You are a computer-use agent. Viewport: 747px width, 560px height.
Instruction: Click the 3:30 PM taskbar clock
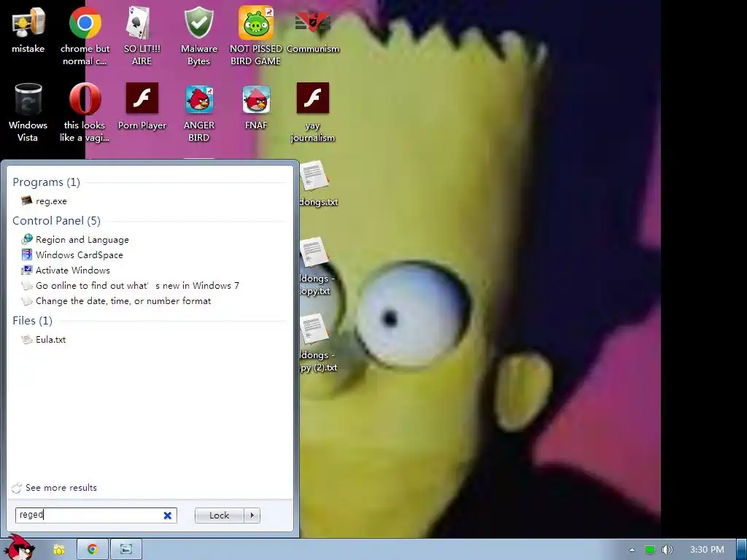(x=707, y=550)
